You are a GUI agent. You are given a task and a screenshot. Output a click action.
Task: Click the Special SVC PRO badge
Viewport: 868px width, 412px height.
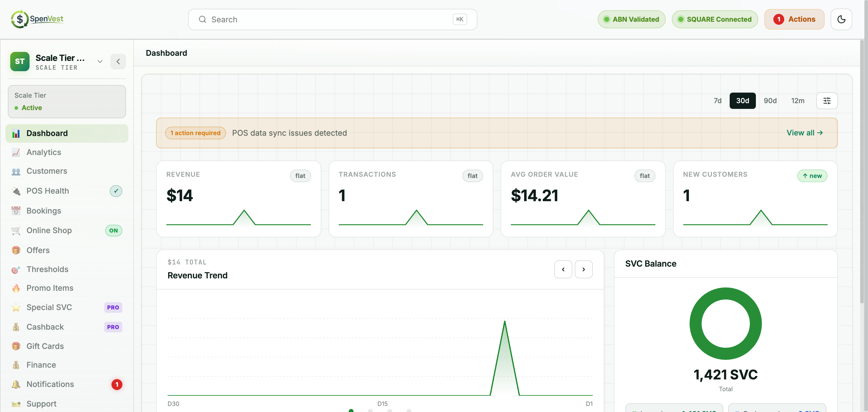click(113, 307)
